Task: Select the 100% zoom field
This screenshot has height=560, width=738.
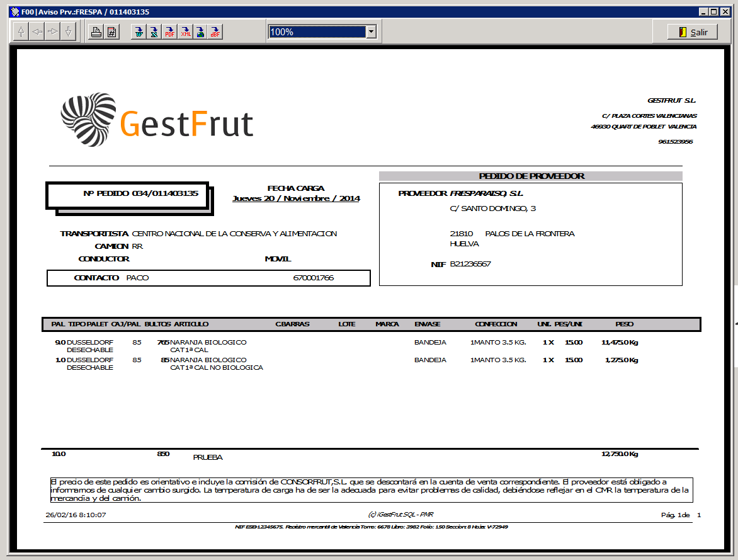Action: pyautogui.click(x=317, y=32)
